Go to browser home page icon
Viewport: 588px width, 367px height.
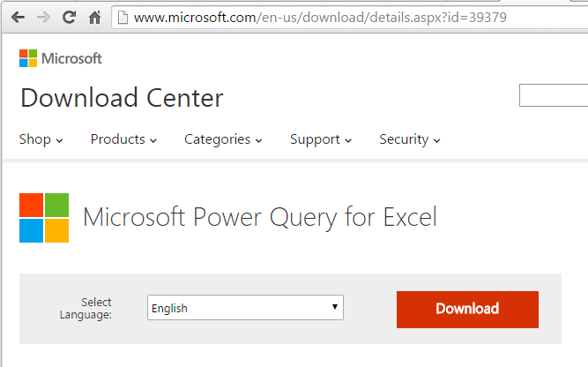tap(94, 17)
